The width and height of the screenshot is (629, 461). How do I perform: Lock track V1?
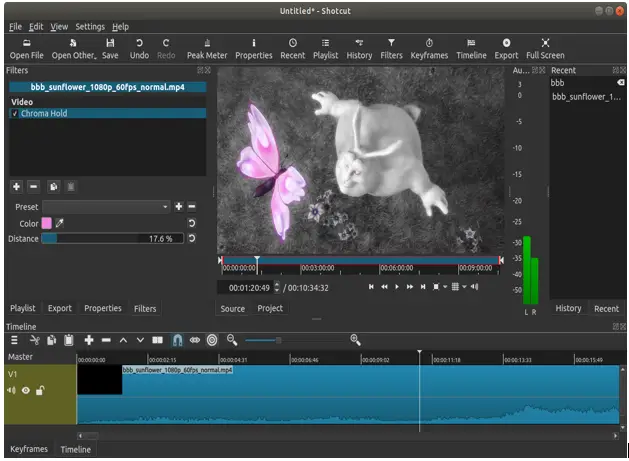pos(40,390)
